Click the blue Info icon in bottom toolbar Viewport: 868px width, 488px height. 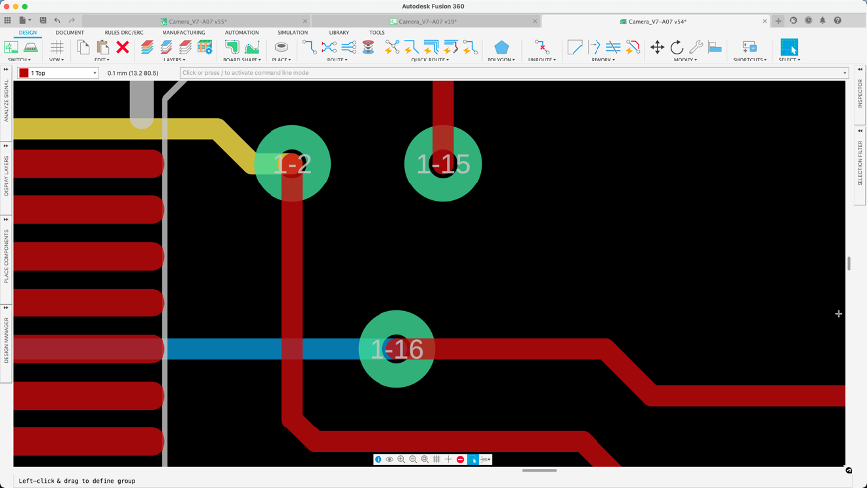coord(379,459)
